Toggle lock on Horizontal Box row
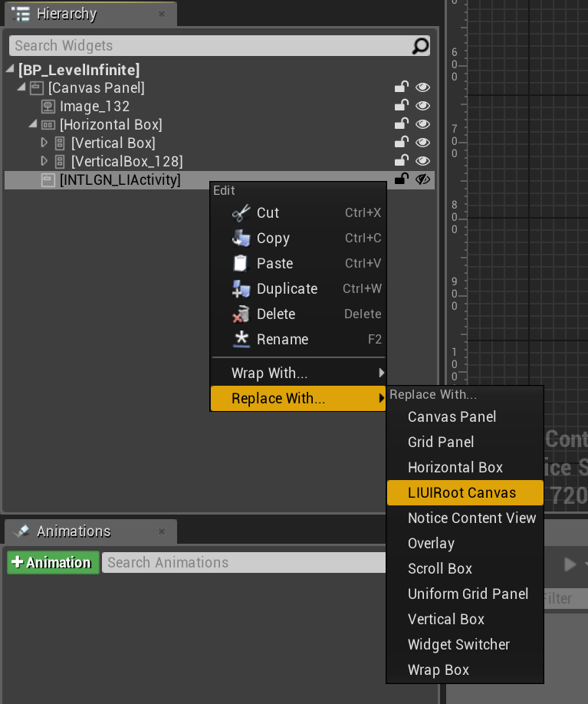The height and width of the screenshot is (704, 588). pyautogui.click(x=401, y=124)
